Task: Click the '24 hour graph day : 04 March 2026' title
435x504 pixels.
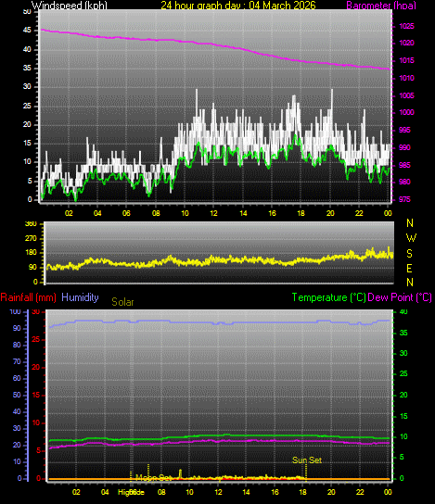Action: (238, 6)
